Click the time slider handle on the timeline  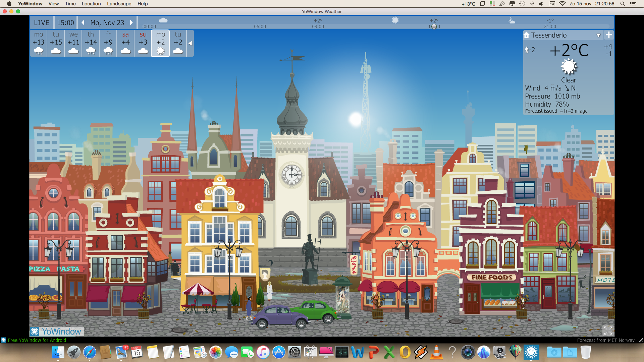(x=434, y=26)
